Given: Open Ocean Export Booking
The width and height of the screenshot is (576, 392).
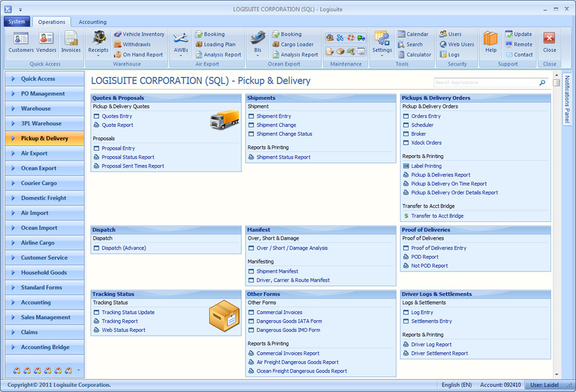Looking at the screenshot, I should click(287, 34).
